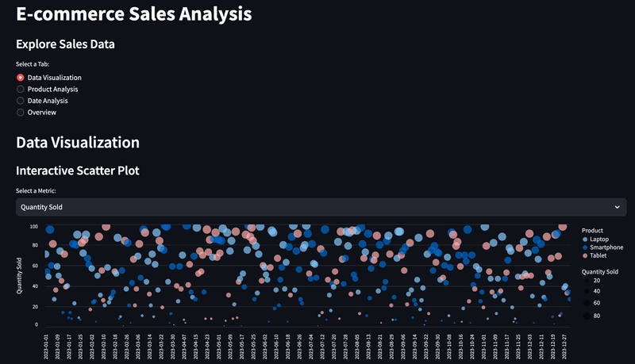Screen dimensions: 635x364
Task: Select the Product Analysis radio option
Action: [21, 89]
